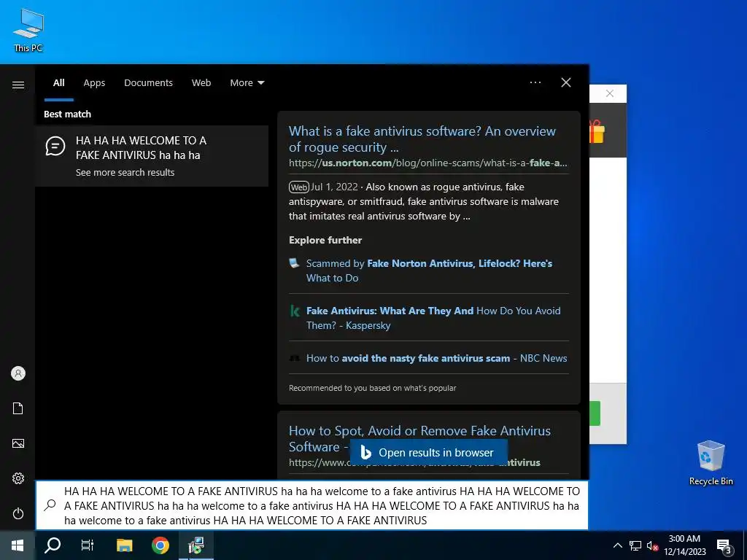The width and height of the screenshot is (747, 560).
Task: Open the This PC desktop icon
Action: [x=28, y=30]
